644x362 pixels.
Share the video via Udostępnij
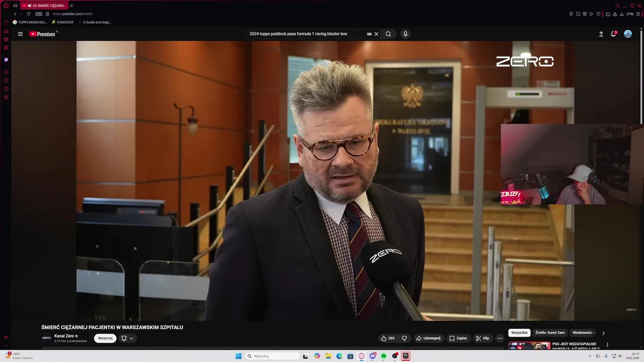(428, 338)
